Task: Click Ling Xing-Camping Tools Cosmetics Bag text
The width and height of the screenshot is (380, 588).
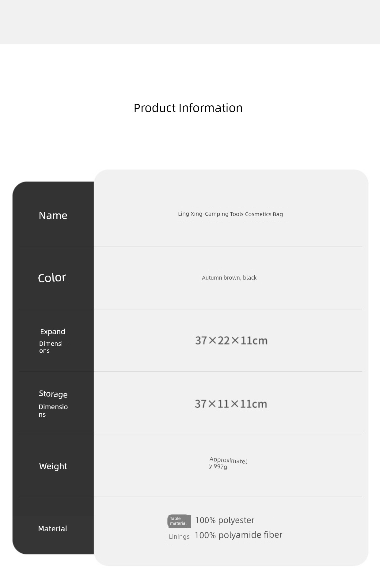Action: coord(230,214)
